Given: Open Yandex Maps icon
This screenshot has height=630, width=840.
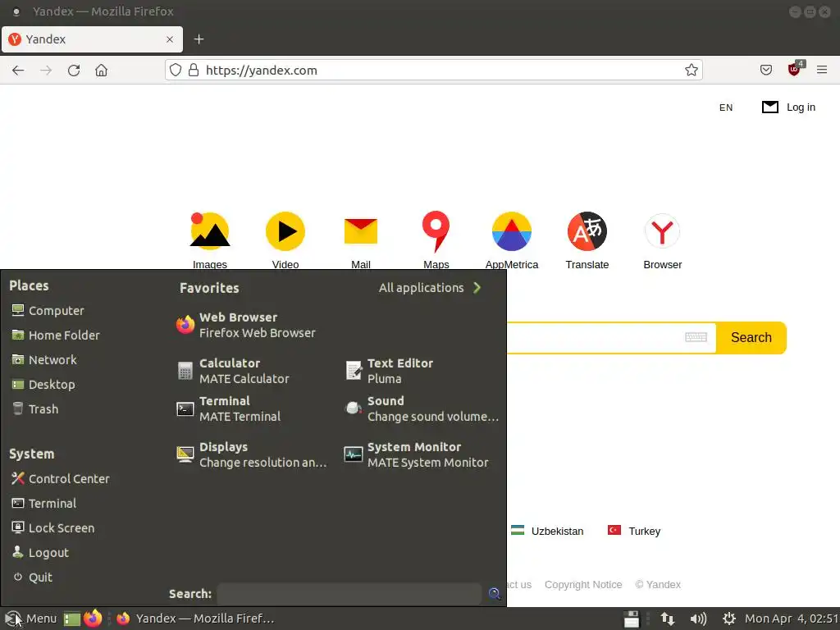Looking at the screenshot, I should [436, 231].
